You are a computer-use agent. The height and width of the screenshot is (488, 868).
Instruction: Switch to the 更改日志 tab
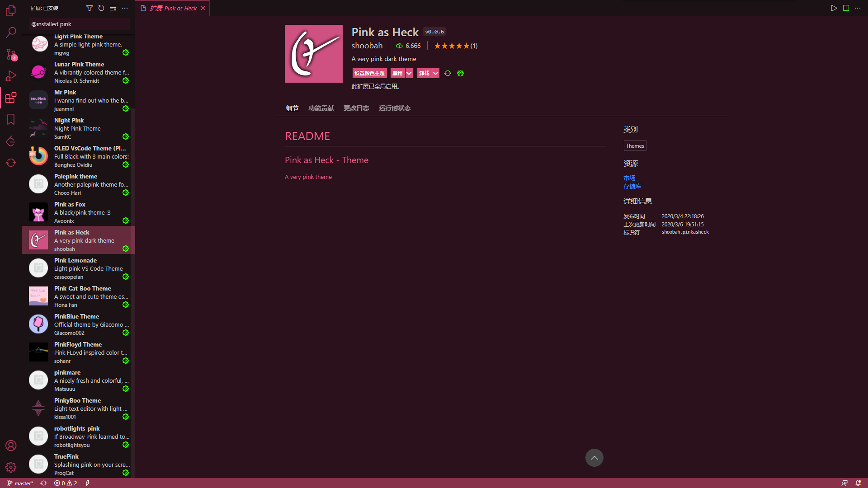click(x=356, y=108)
